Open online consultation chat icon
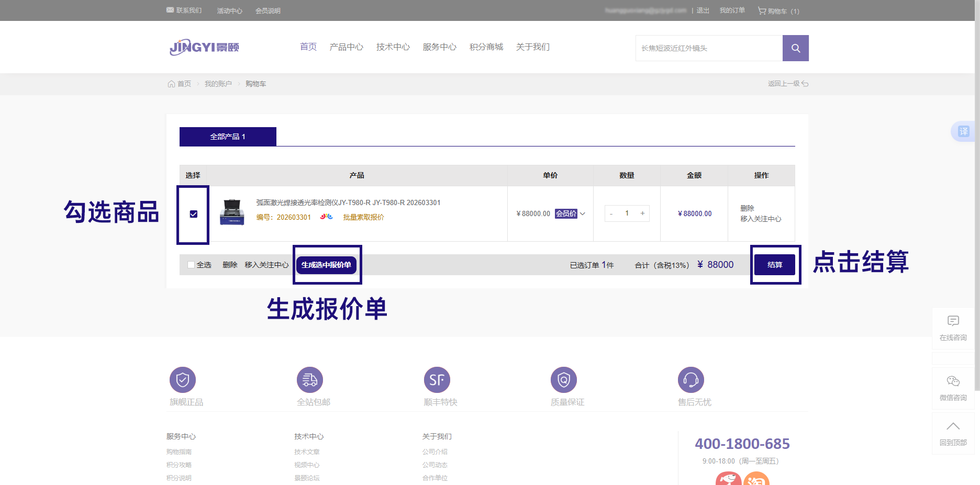This screenshot has height=485, width=980. click(x=953, y=321)
